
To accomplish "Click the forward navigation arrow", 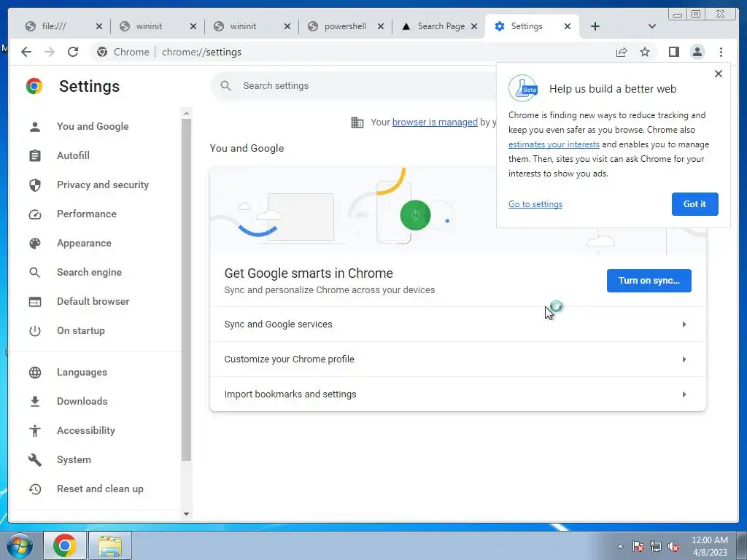I will point(50,52).
